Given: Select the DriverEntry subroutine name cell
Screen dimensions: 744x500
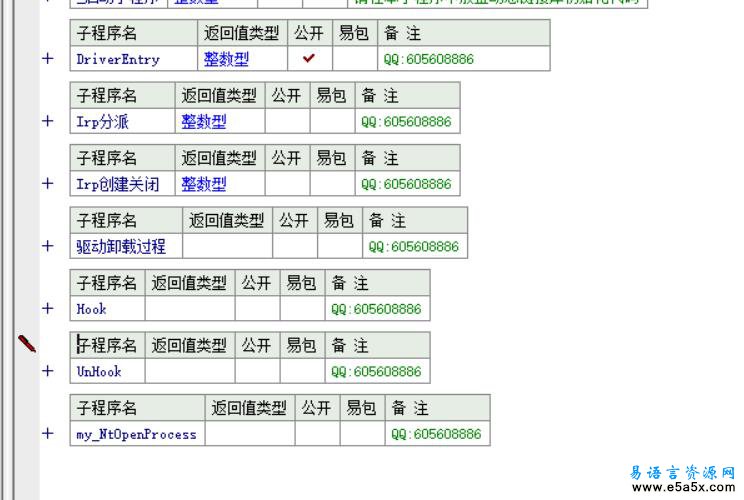Looking at the screenshot, I should [x=118, y=59].
